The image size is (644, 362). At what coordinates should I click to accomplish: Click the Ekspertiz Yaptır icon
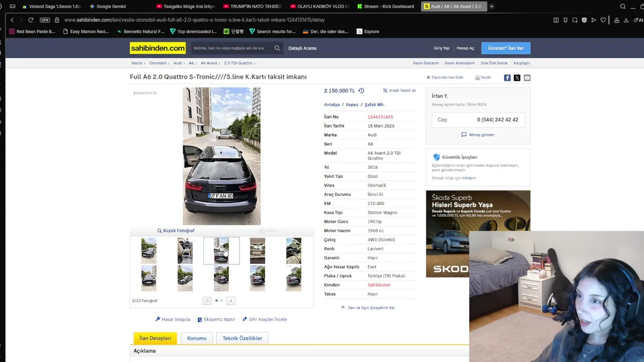[x=200, y=319]
